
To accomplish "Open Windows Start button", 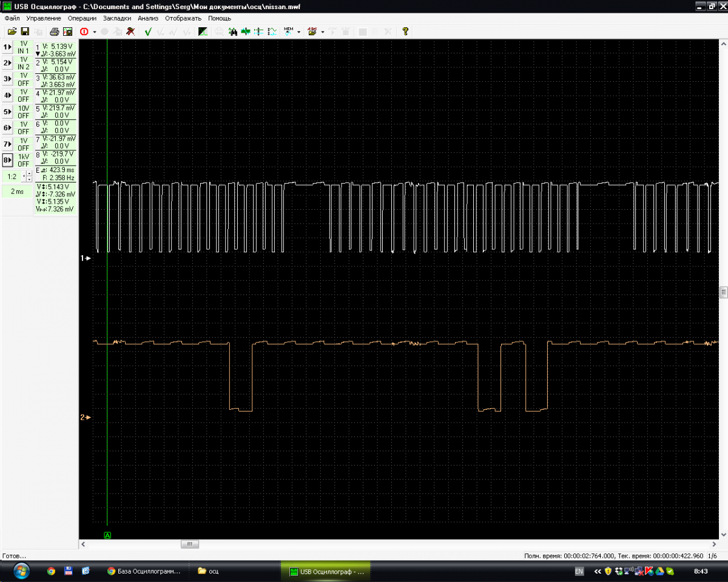I will (21, 570).
